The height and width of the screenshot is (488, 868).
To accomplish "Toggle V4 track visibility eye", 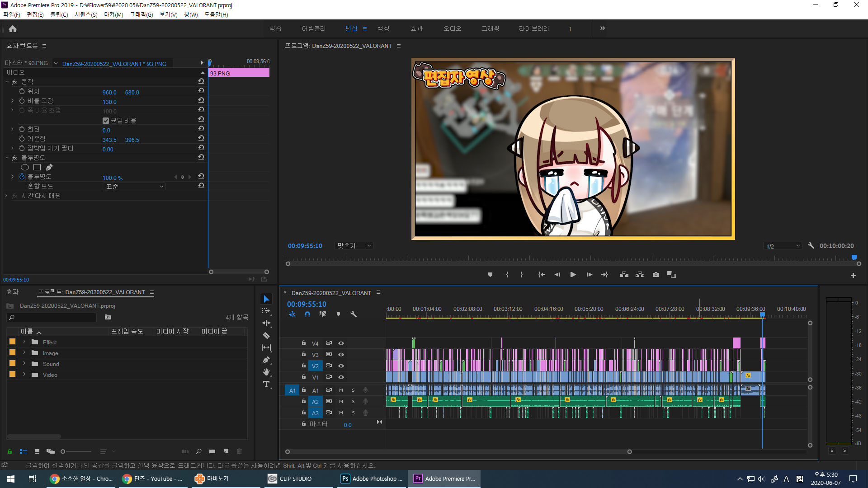I will (341, 343).
